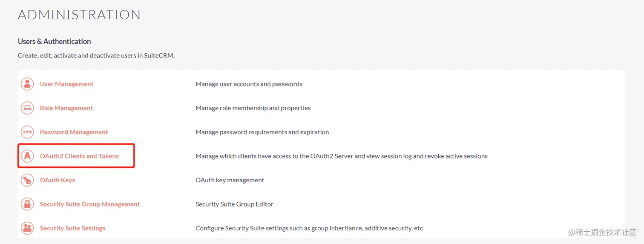This screenshot has height=244, width=644.
Task: Click the OAuth2 Clients and Tokens icon
Action: tap(27, 156)
